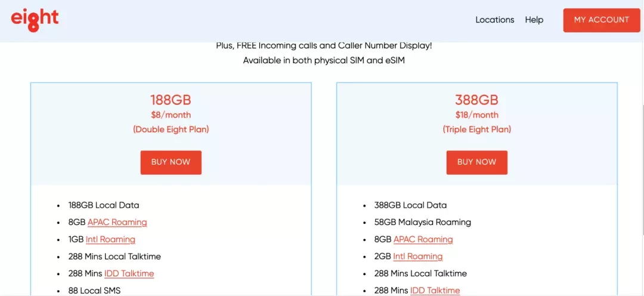Open IDD Talktime link under 188GB plan
This screenshot has height=296, width=644.
pos(129,273)
